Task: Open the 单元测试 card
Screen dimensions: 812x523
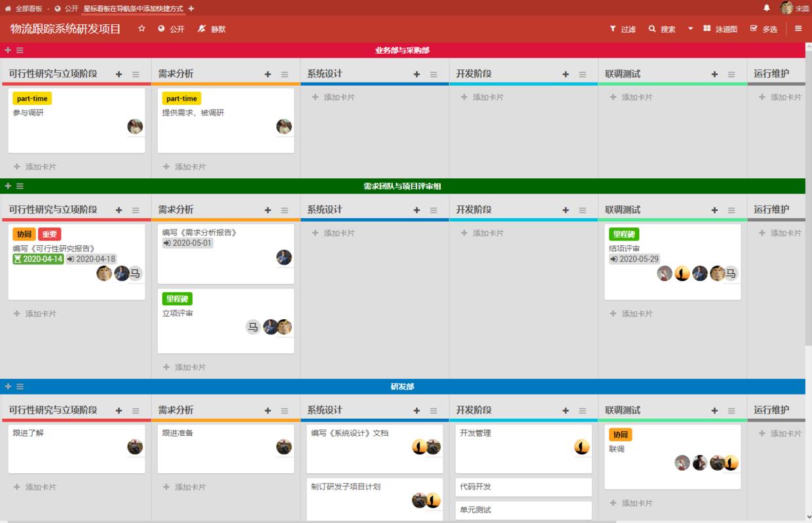Action: tap(523, 511)
